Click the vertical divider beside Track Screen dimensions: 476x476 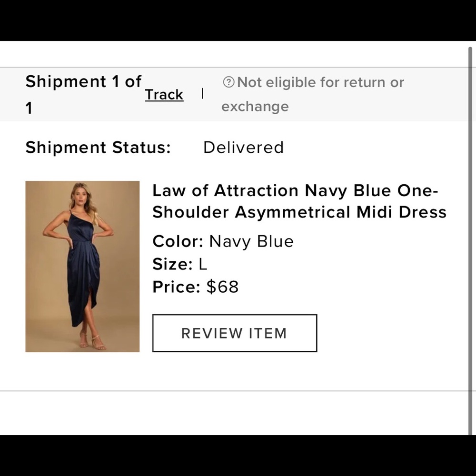tap(203, 93)
